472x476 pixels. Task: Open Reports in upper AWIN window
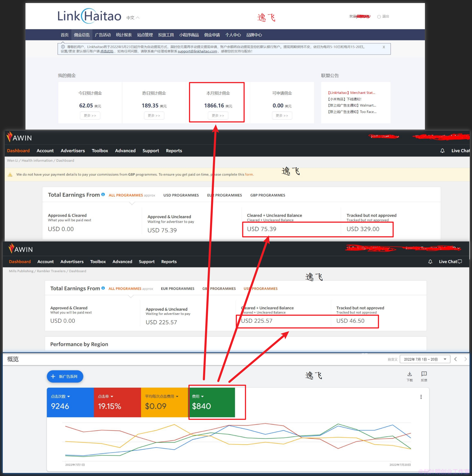174,151
